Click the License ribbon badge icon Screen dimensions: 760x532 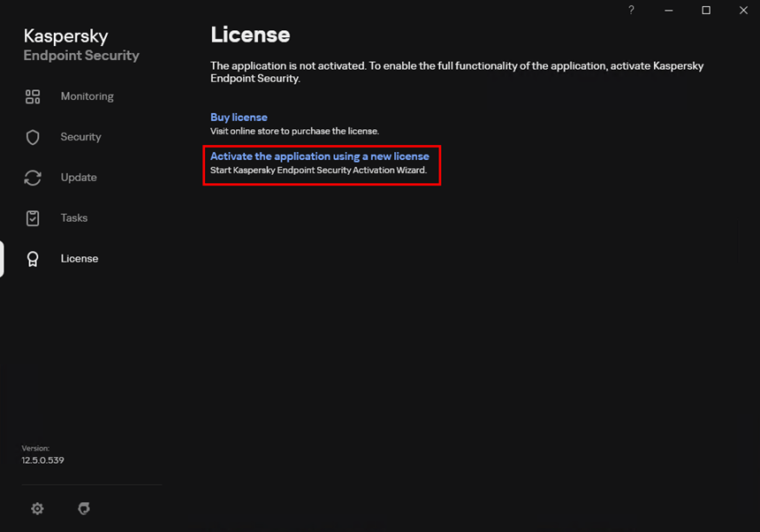(x=33, y=259)
